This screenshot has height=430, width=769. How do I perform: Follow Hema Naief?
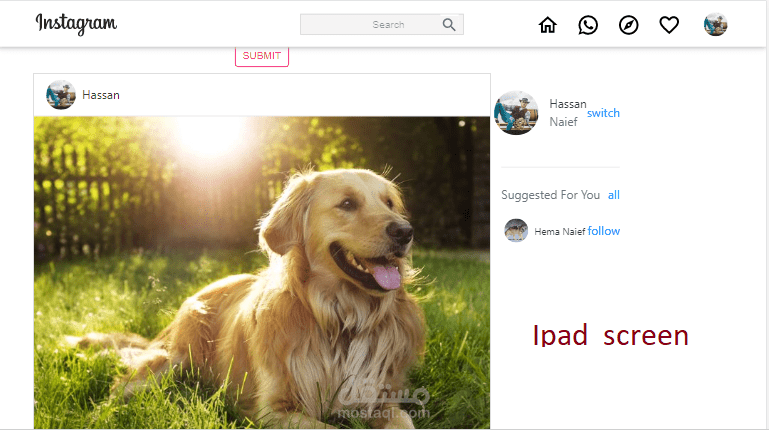(604, 231)
